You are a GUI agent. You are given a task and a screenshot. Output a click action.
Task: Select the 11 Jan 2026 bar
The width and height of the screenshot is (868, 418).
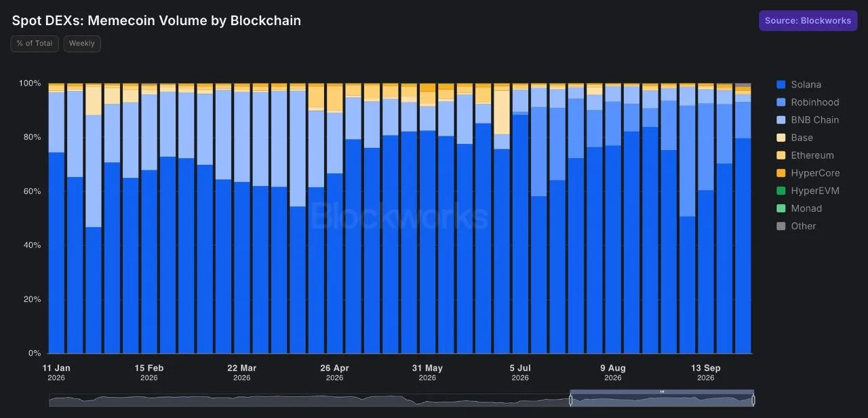click(x=56, y=218)
